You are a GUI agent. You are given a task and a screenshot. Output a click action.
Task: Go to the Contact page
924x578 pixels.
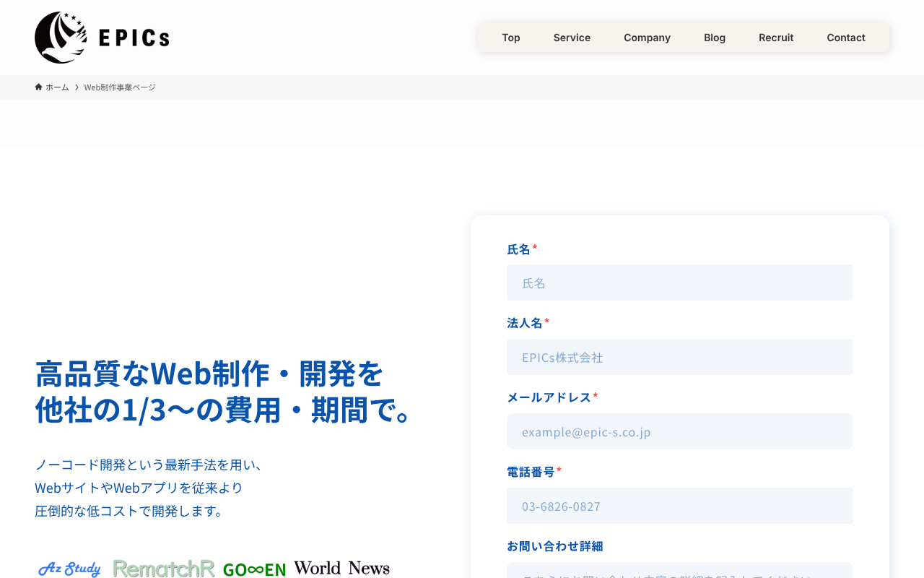click(846, 38)
